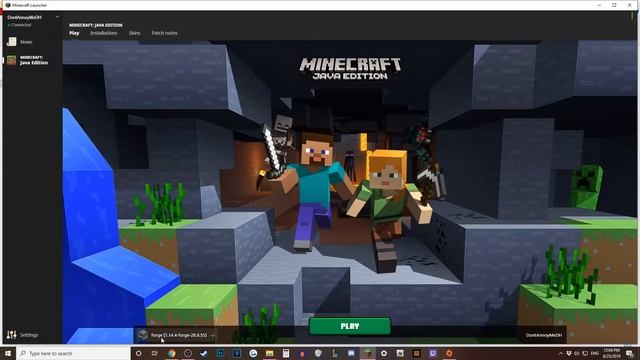This screenshot has height=360, width=640.
Task: Click the green PLAY button
Action: coord(350,326)
